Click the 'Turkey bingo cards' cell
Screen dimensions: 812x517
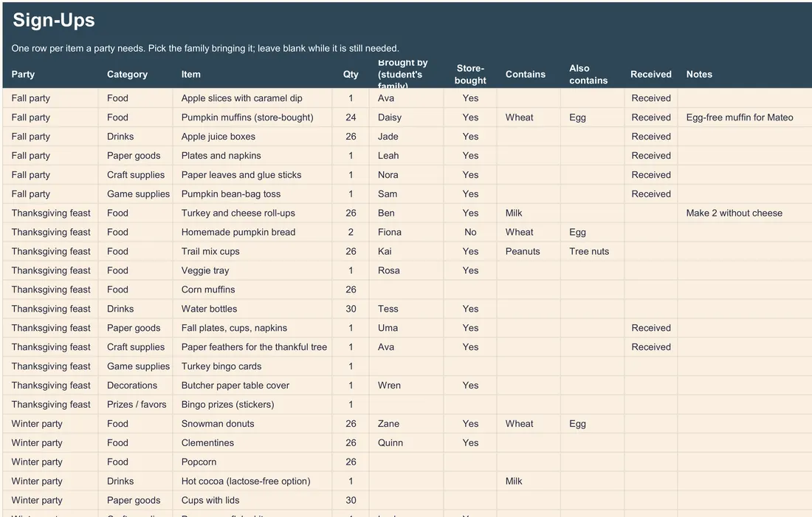tap(252, 366)
